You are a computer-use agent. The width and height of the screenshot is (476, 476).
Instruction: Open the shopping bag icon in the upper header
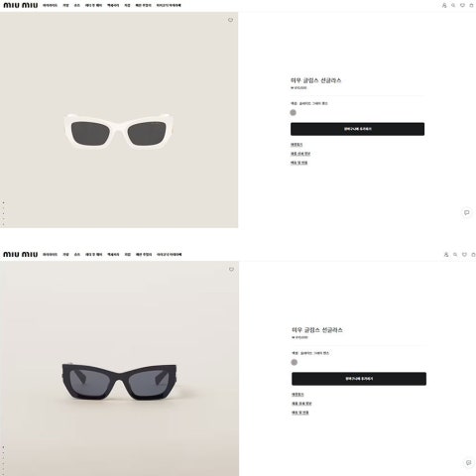pos(471,5)
